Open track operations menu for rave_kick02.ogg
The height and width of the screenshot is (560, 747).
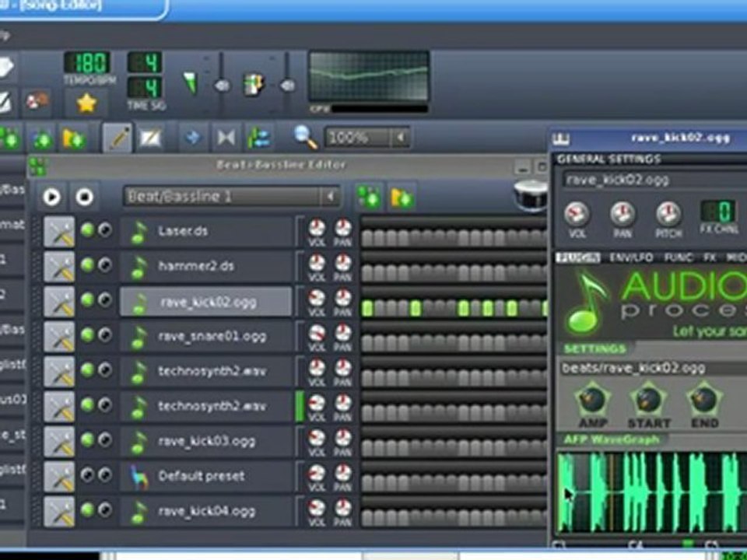click(60, 302)
